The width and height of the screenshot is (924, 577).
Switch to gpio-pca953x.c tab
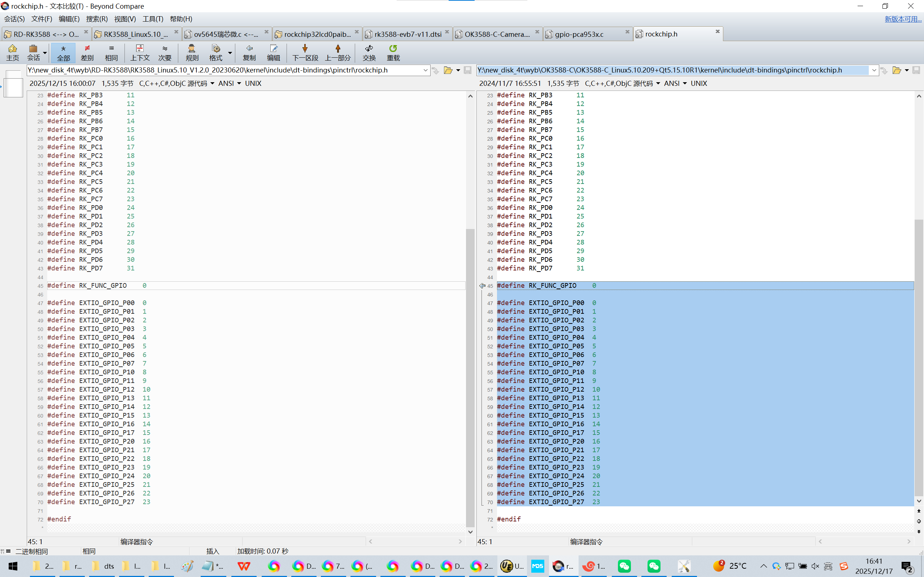coord(579,34)
